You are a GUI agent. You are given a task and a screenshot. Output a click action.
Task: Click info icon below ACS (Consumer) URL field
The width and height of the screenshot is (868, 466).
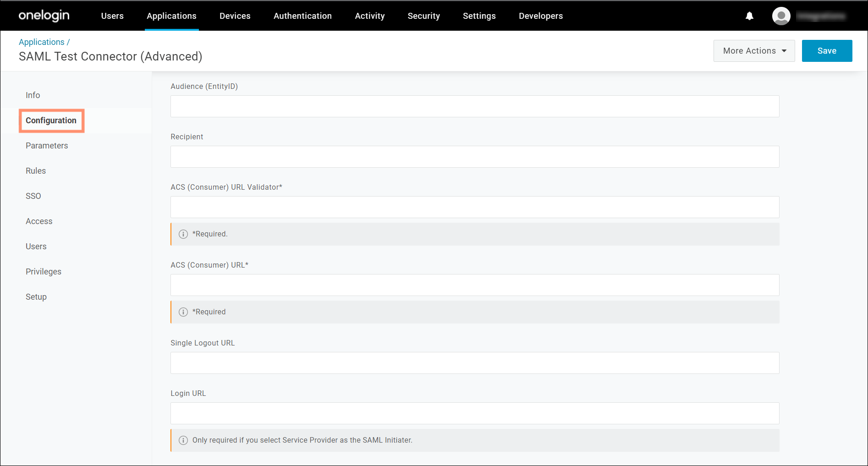183,312
